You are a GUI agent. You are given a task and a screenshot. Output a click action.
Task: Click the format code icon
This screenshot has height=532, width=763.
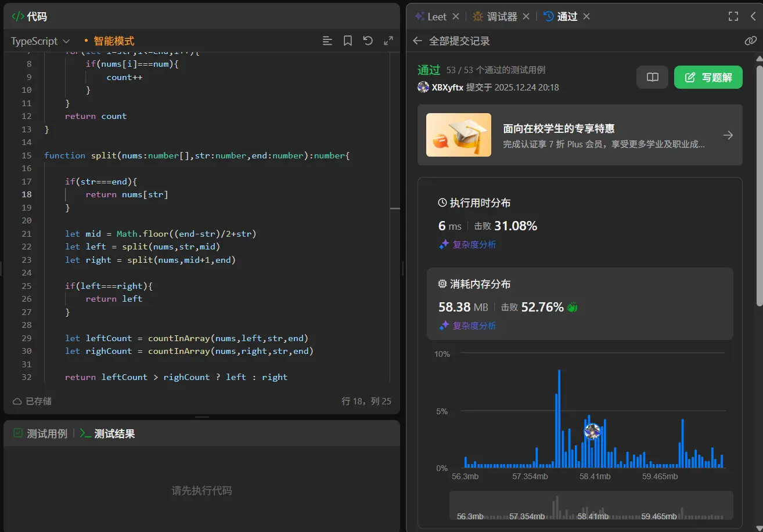tap(327, 41)
